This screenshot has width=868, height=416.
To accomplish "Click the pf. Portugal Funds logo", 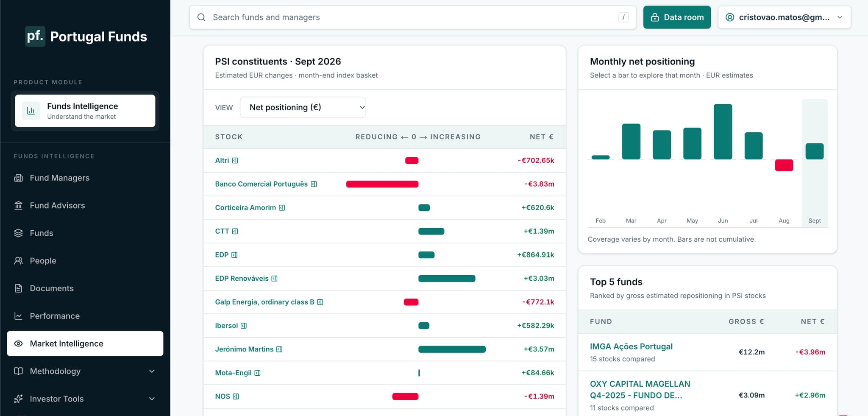I will click(86, 36).
